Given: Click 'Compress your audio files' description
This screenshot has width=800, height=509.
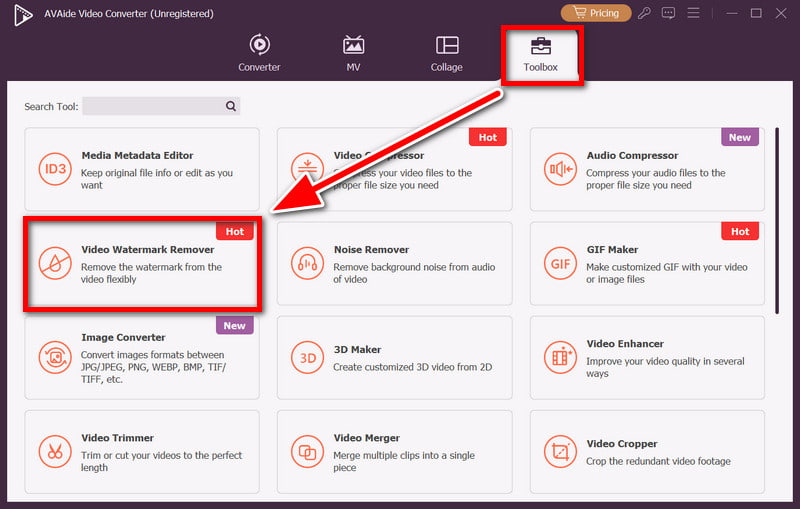Looking at the screenshot, I should 655,179.
